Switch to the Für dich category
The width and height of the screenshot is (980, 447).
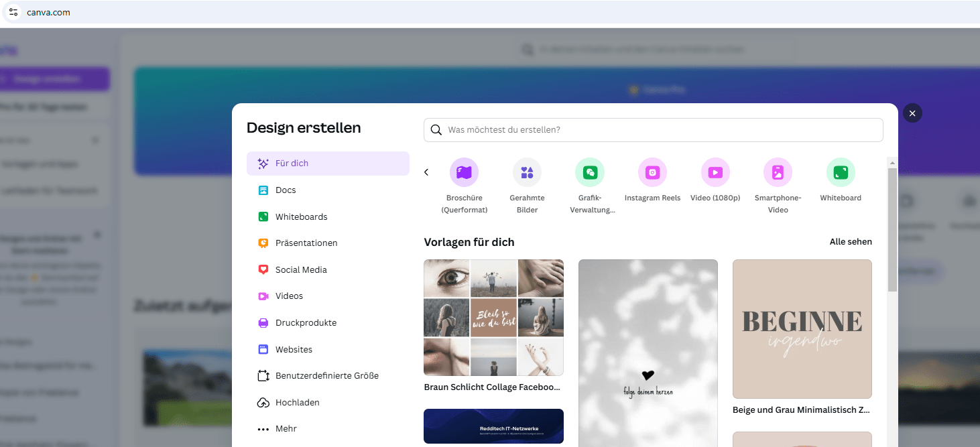pyautogui.click(x=328, y=164)
